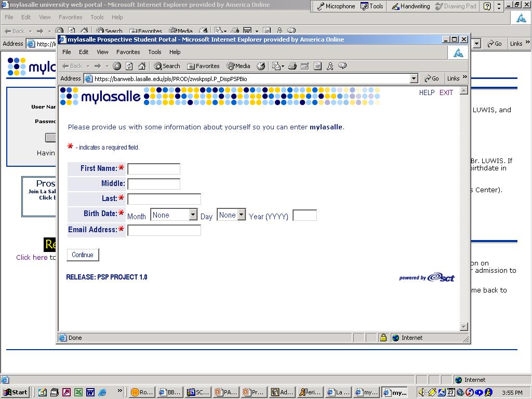Launch Internet Explorer from the Quick Launch bar
This screenshot has height=399, width=532.
click(102, 392)
